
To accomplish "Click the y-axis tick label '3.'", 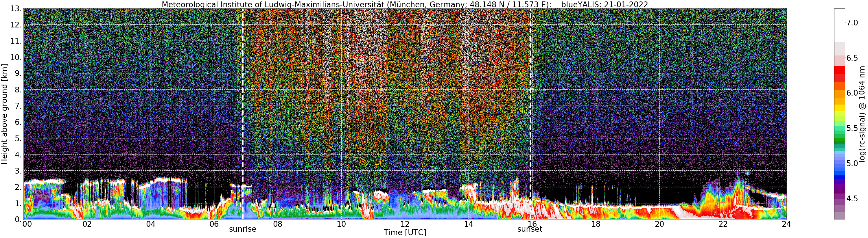I will tap(18, 171).
